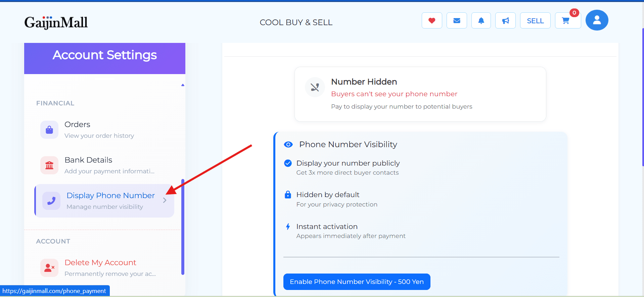Open the user profile avatar icon
The image size is (644, 297).
pyautogui.click(x=597, y=20)
